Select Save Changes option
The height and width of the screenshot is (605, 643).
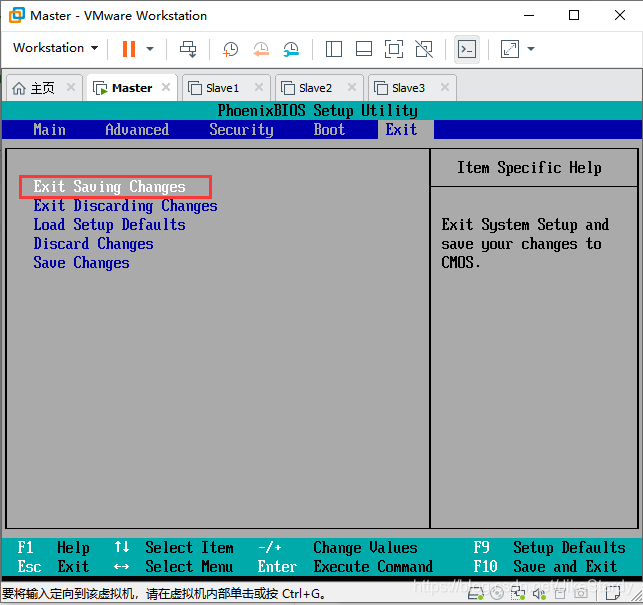[81, 263]
